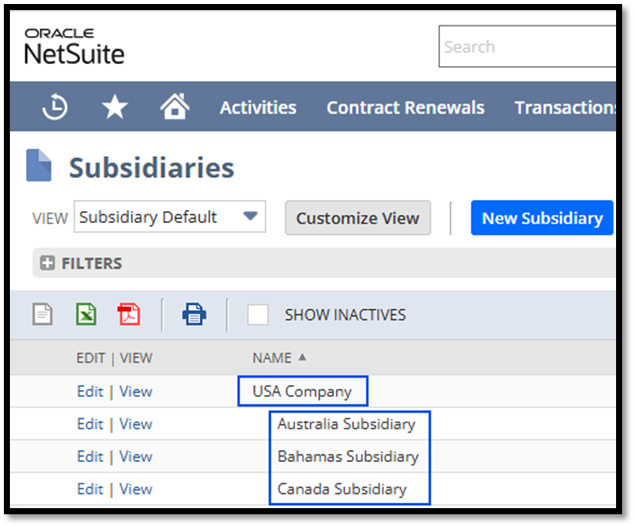The width and height of the screenshot is (635, 527).
Task: Open the Subsidiary Default view dropdown
Action: [x=170, y=217]
